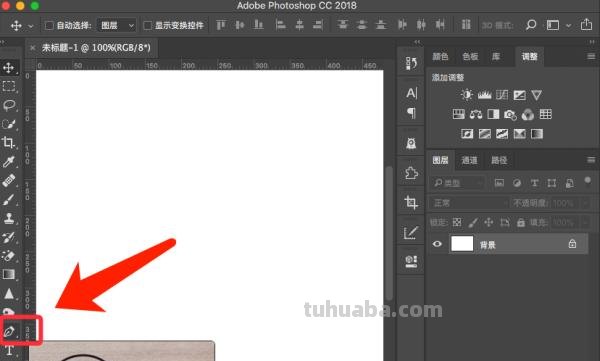Enable the 自动选择 checkbox
This screenshot has height=361, width=600.
point(49,26)
